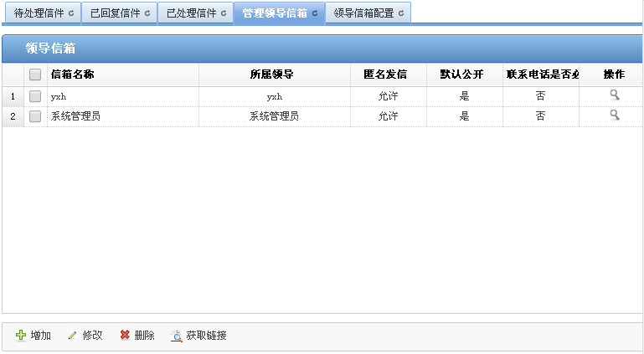Click the 所属领导 column header
This screenshot has height=354, width=644.
272,74
